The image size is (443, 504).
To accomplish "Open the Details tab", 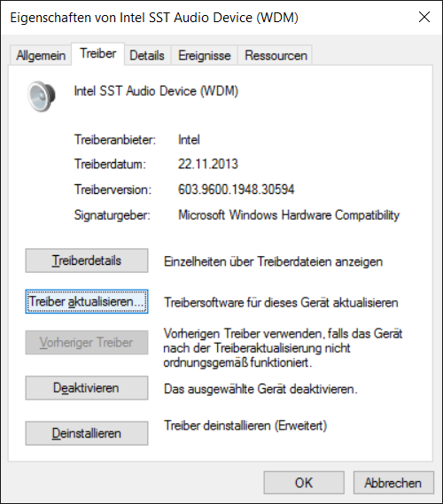I will click(147, 56).
